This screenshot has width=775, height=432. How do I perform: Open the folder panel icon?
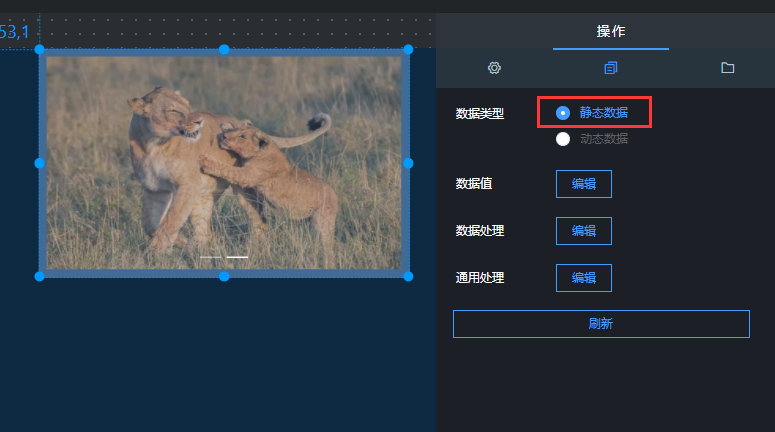728,68
